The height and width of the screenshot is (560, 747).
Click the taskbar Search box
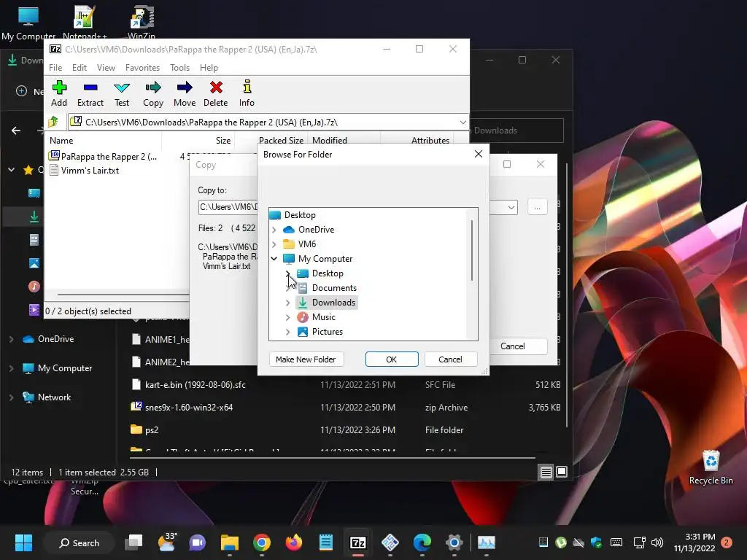point(79,542)
